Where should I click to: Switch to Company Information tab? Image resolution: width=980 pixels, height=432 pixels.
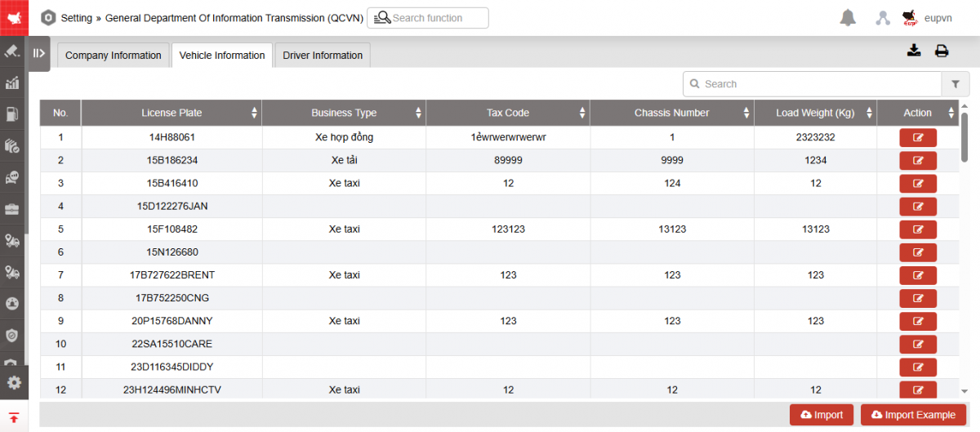click(x=113, y=56)
